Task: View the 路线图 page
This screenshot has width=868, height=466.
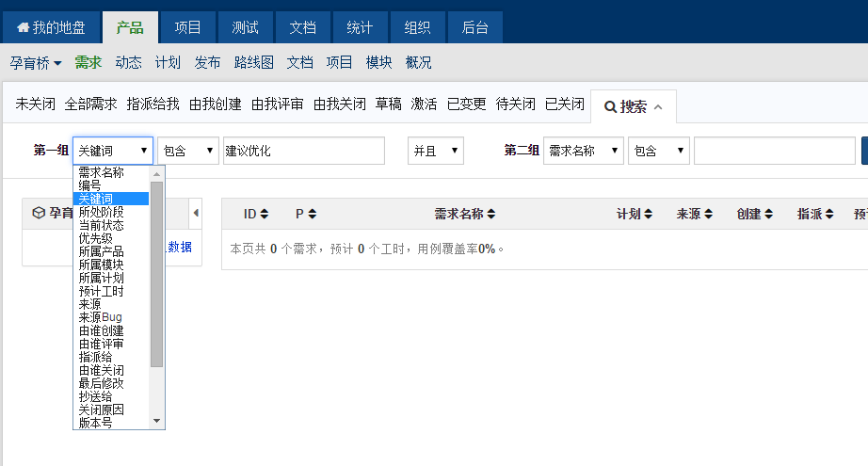Action: [254, 62]
